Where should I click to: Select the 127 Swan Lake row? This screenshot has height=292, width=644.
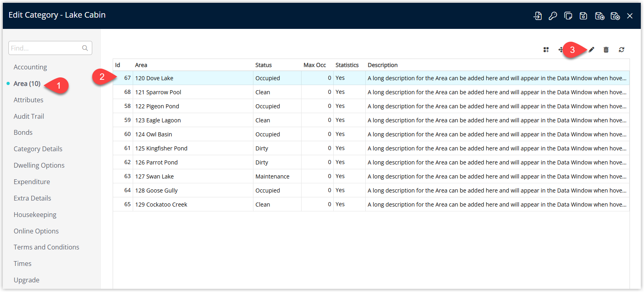[x=371, y=176]
